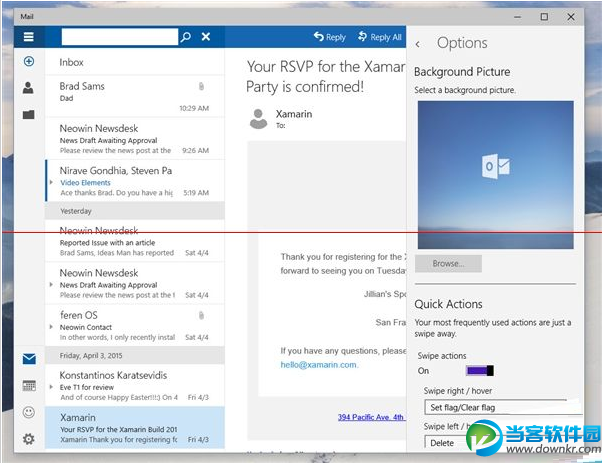Open Brad Sams email Dad
The image size is (602, 463).
(135, 96)
